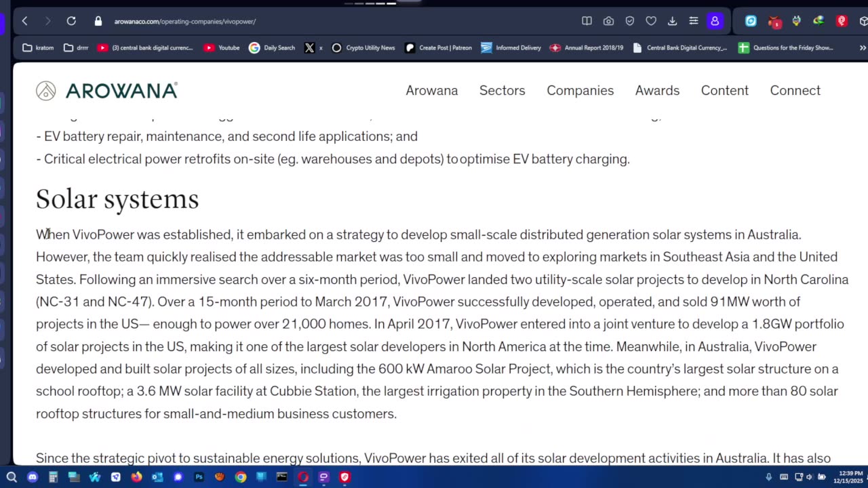Click the rainbow colored extension icon
Viewport: 868px width, 488px height.
click(x=818, y=21)
